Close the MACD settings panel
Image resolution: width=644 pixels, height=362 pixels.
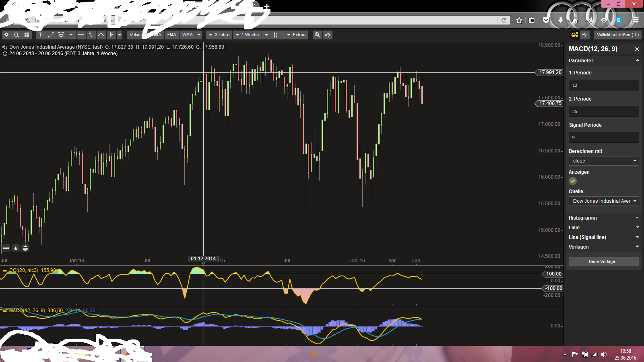click(x=637, y=49)
